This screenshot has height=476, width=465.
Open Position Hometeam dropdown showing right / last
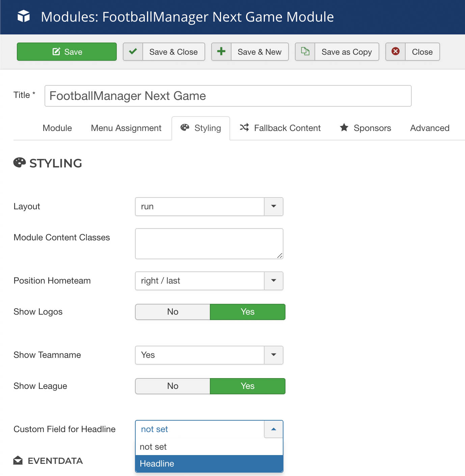click(209, 281)
